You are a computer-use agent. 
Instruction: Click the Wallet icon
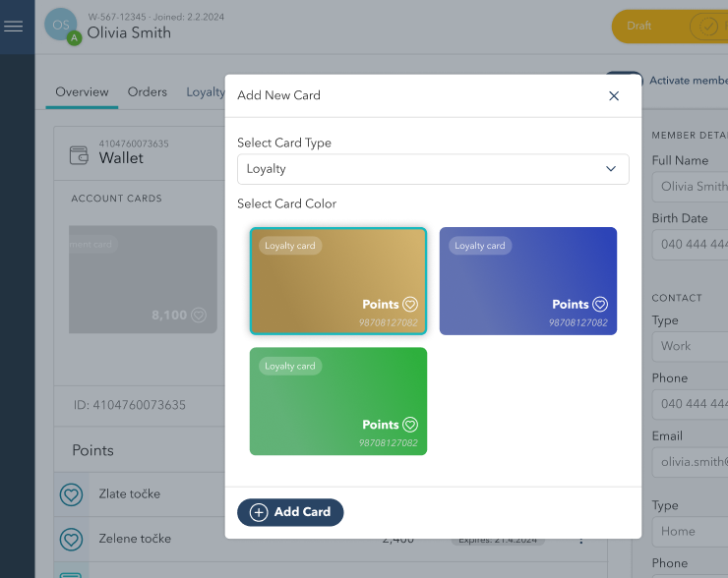[x=79, y=155]
